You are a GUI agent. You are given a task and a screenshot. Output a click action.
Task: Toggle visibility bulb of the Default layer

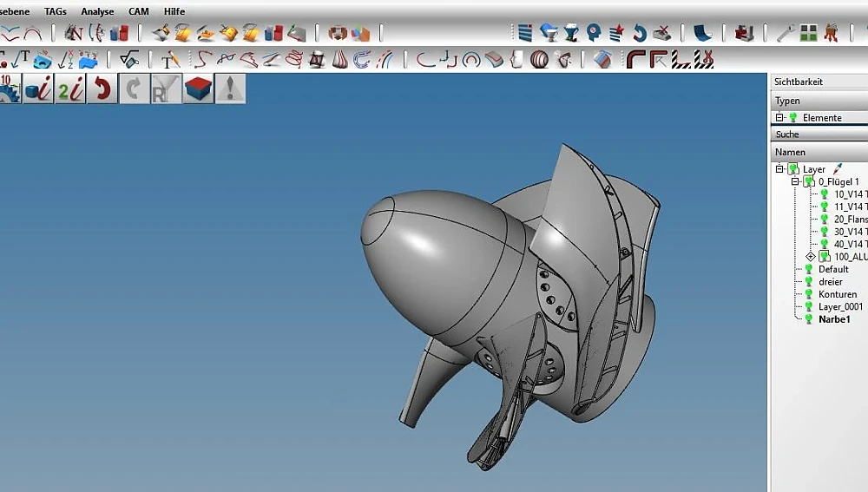pos(809,269)
